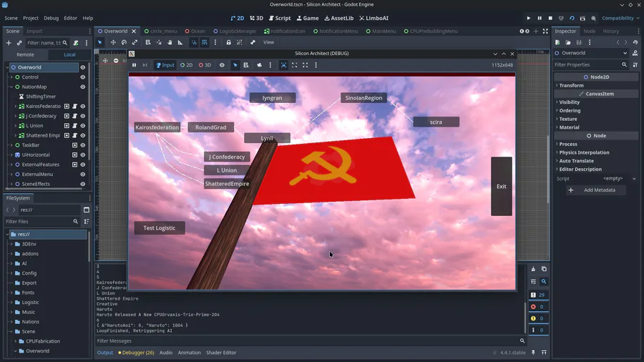Split the FileSystem dock view mode icon

tap(87, 210)
